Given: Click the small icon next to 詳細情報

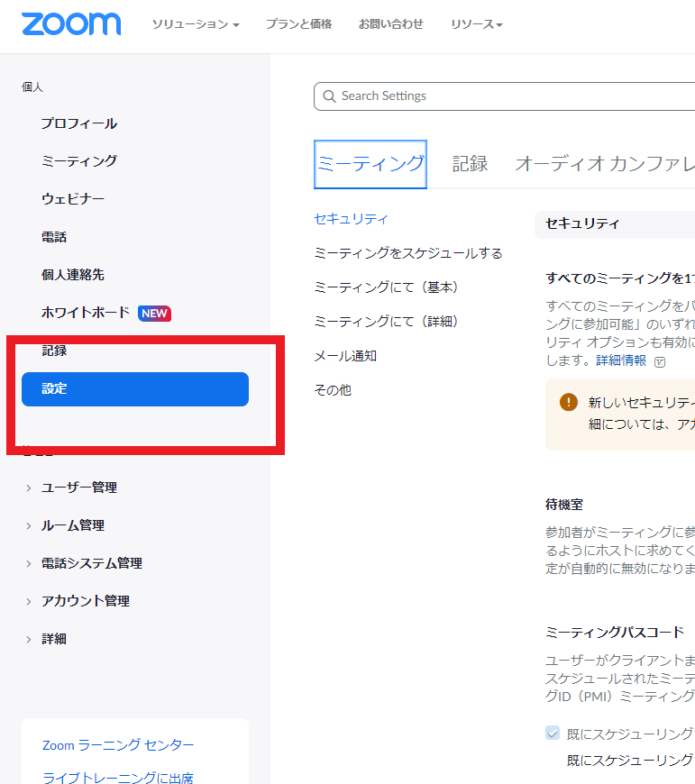Looking at the screenshot, I should (660, 360).
